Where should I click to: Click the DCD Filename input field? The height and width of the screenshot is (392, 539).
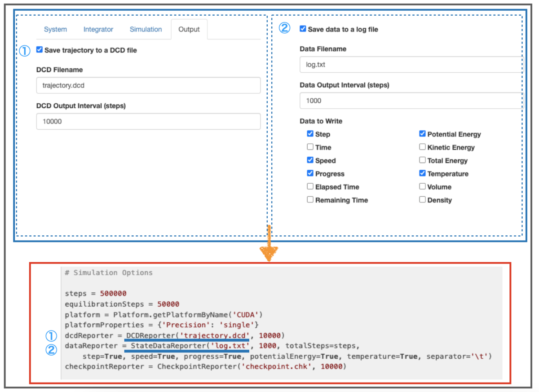[148, 85]
